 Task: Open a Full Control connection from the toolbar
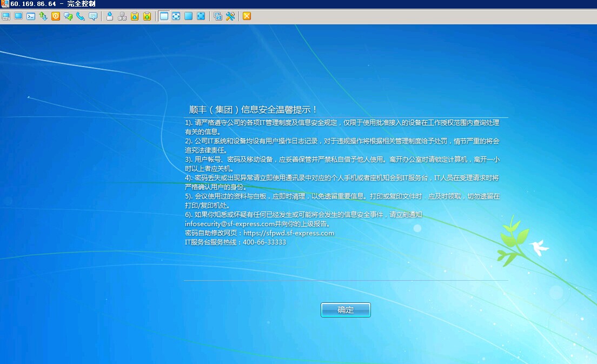click(x=6, y=16)
